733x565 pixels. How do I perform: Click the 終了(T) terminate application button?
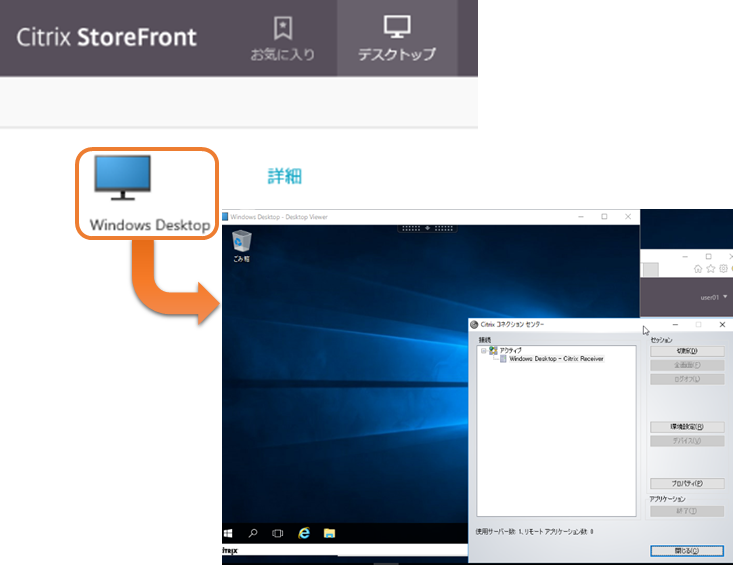click(687, 511)
